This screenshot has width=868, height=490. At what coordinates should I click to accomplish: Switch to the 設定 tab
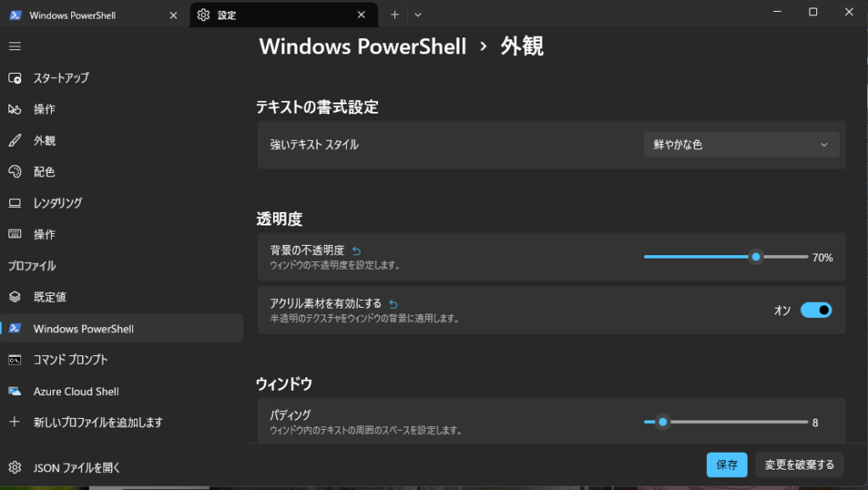(283, 15)
